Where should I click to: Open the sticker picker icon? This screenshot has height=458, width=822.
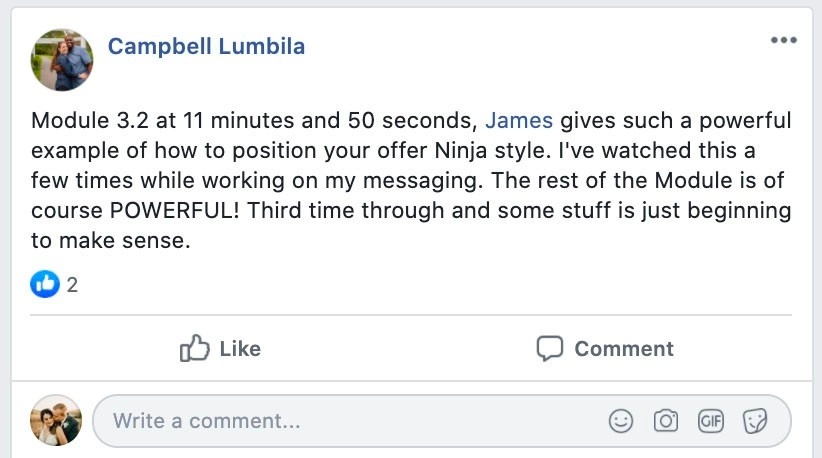point(755,421)
